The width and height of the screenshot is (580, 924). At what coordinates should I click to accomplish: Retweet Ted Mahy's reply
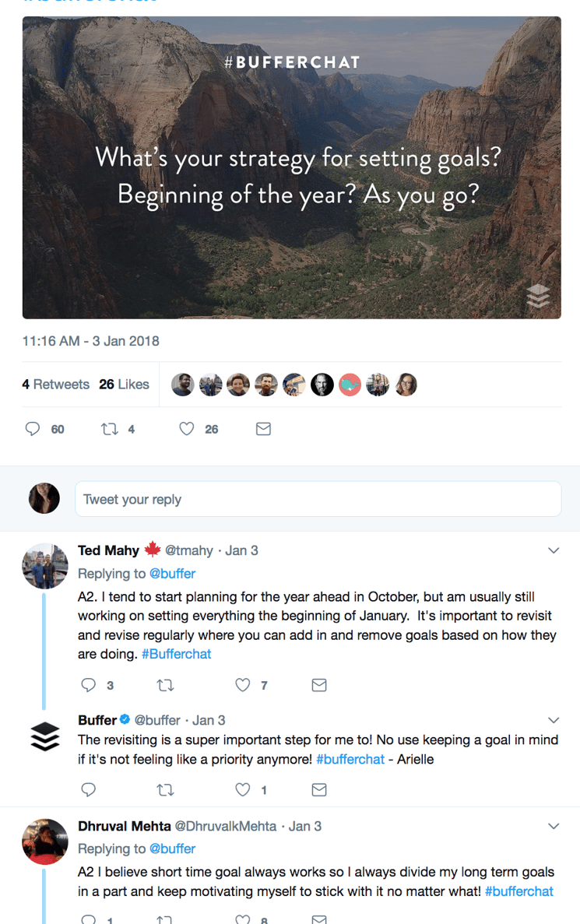[165, 685]
